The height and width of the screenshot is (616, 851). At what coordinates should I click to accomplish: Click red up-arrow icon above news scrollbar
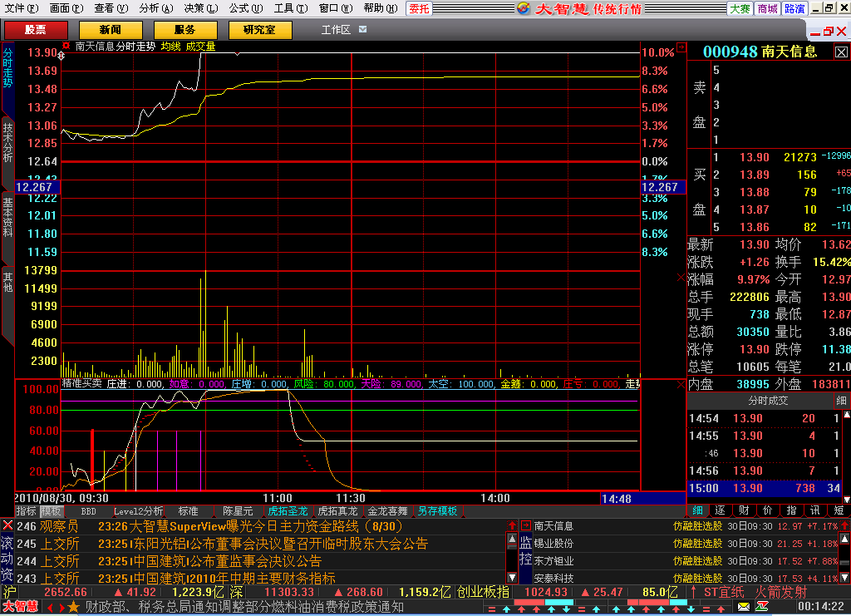pyautogui.click(x=512, y=525)
